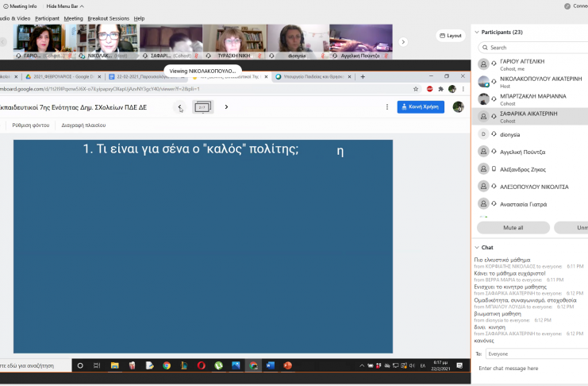Click Ρύθμιση φόντου to set background
This screenshot has width=588, height=386.
tap(31, 125)
